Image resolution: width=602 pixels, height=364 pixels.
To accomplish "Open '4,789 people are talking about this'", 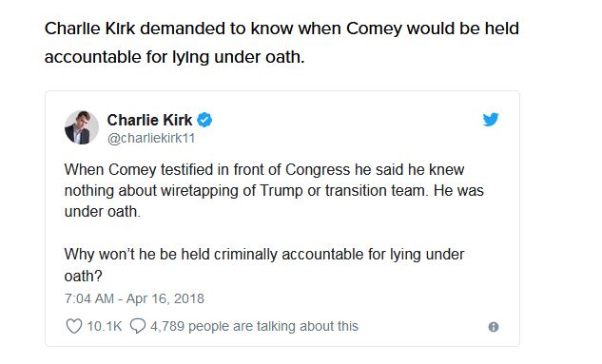I will point(254,326).
